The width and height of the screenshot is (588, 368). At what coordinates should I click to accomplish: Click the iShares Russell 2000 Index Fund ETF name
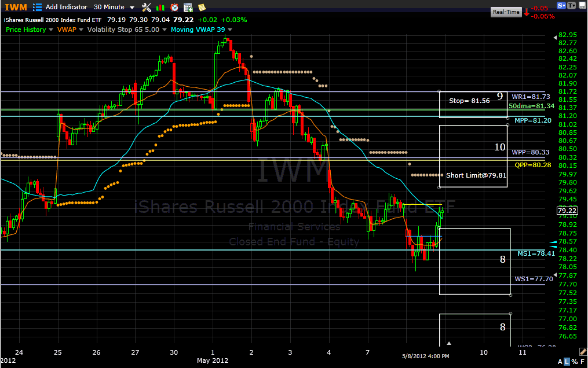click(53, 20)
